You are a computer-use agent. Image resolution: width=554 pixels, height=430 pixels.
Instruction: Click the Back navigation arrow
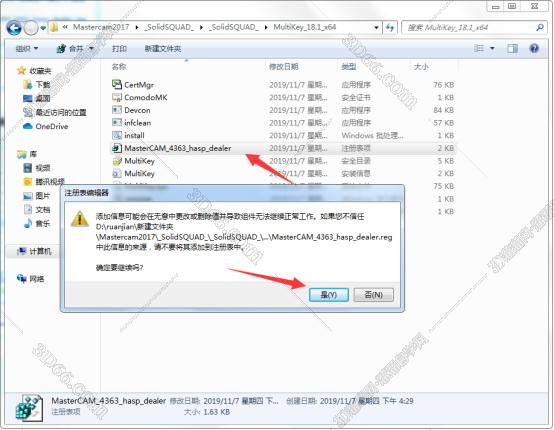14,28
